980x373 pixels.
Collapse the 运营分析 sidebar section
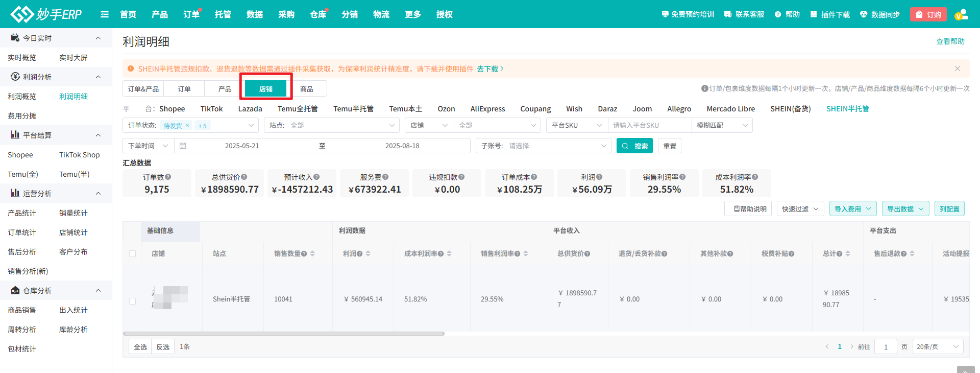click(98, 193)
